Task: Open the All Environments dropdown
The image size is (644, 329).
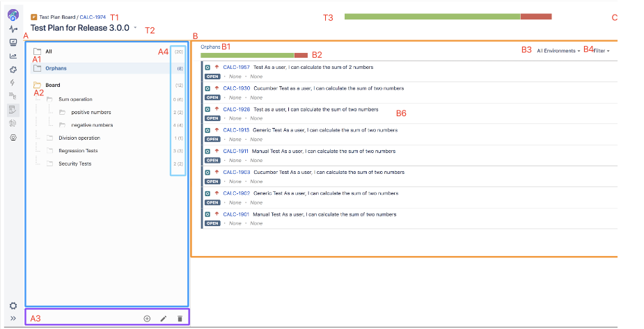Action: 558,51
